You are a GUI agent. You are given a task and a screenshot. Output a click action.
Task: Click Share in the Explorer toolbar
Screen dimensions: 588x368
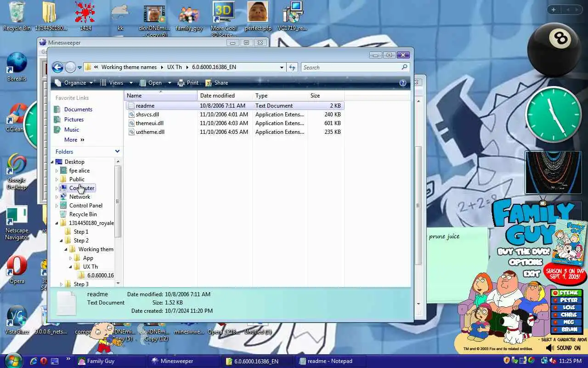click(x=216, y=83)
